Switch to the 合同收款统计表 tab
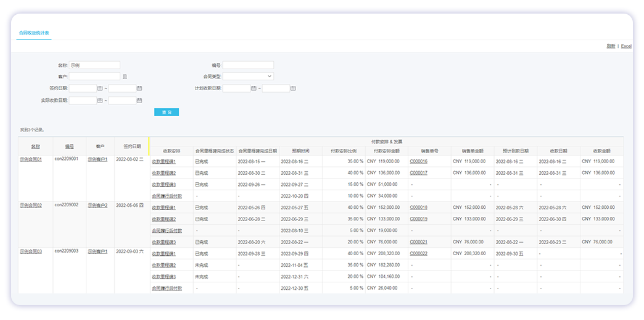 coord(34,32)
